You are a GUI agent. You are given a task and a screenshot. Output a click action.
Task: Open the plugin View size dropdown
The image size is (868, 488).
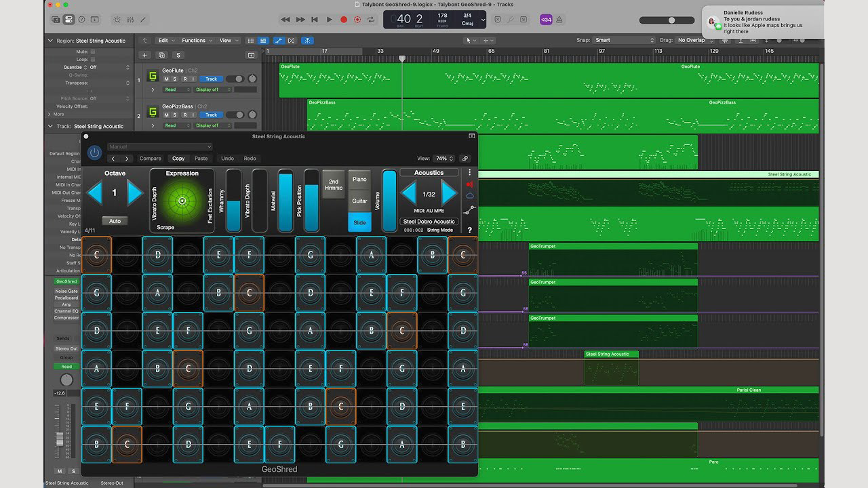click(444, 159)
